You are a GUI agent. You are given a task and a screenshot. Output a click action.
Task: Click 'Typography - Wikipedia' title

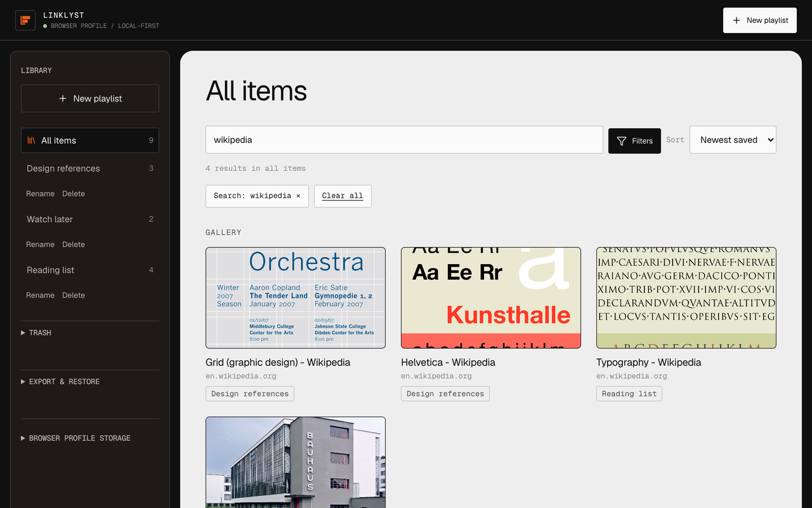[648, 363]
